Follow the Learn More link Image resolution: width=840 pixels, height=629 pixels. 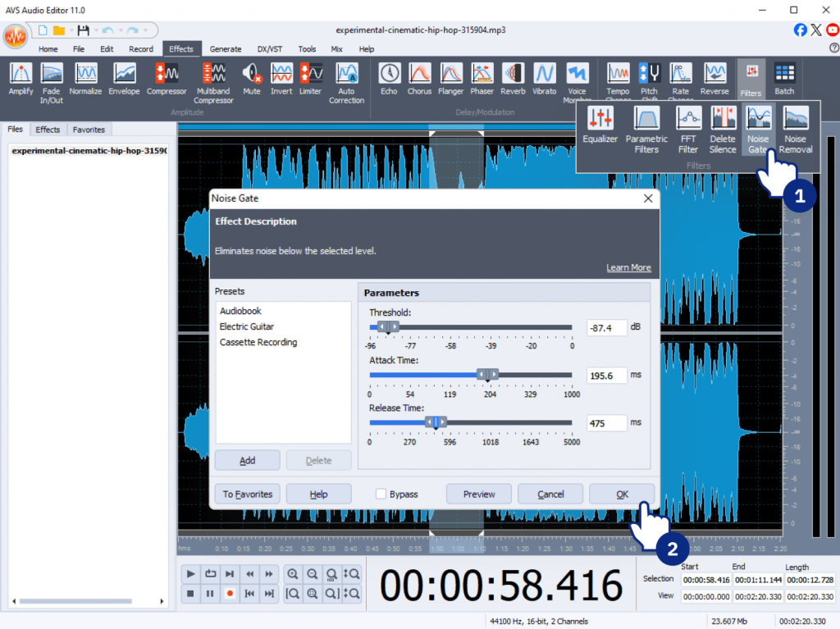(x=628, y=267)
